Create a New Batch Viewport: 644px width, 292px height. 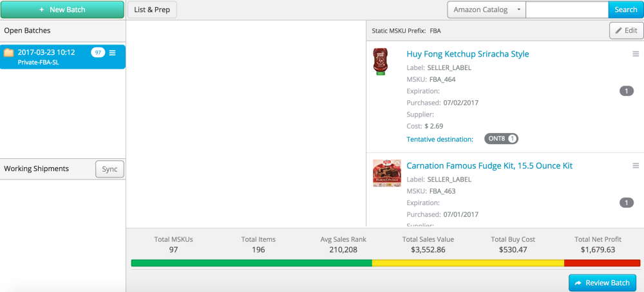tap(62, 10)
